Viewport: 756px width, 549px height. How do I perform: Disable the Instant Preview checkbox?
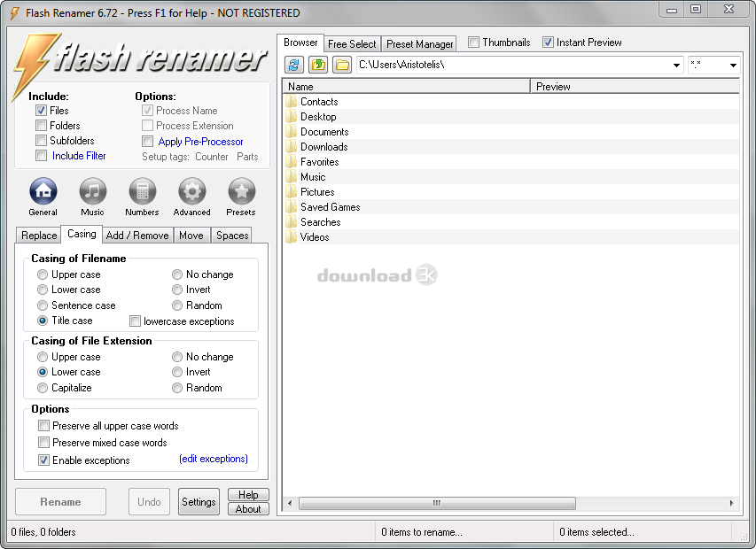click(x=548, y=43)
